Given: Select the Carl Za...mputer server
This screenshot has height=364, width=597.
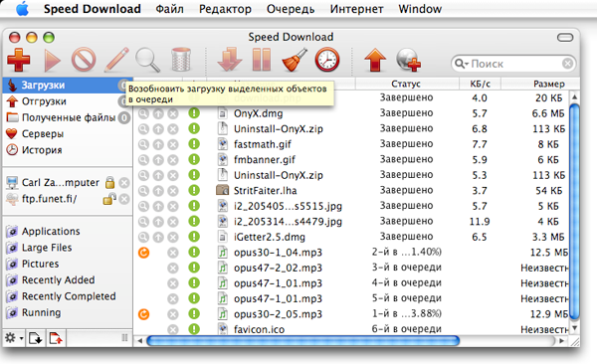Looking at the screenshot, I should tap(60, 183).
